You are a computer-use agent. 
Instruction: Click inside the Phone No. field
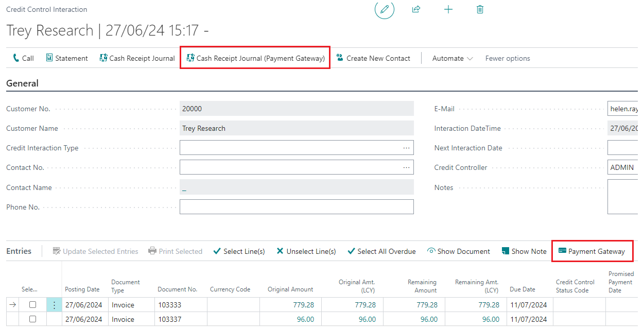point(297,206)
